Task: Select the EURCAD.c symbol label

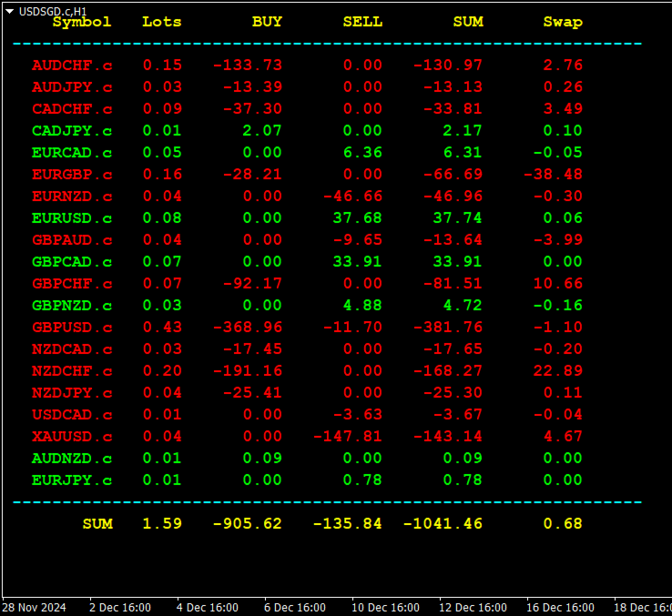Action: pos(72,153)
